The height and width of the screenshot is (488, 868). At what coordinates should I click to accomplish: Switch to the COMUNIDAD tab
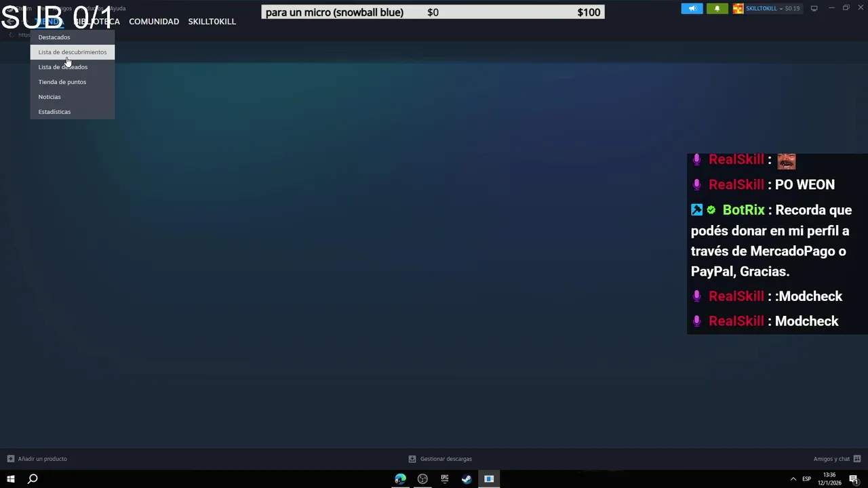pyautogui.click(x=154, y=22)
